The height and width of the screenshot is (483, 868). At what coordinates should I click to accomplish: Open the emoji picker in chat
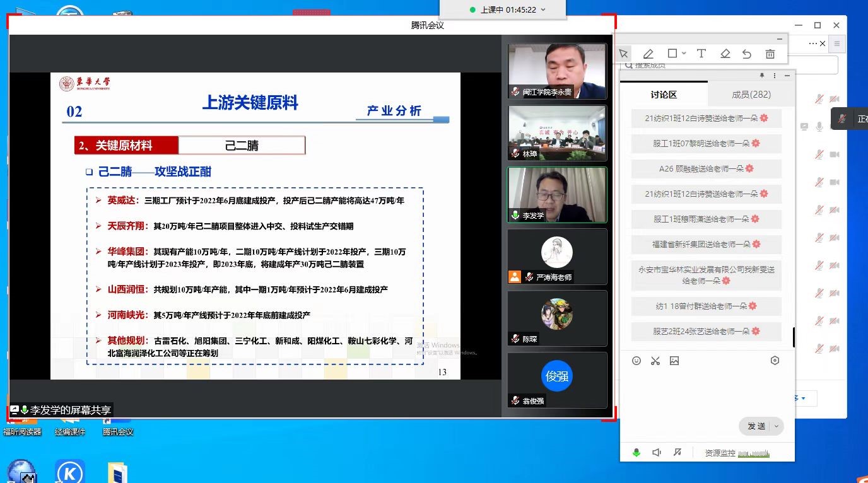click(x=636, y=361)
